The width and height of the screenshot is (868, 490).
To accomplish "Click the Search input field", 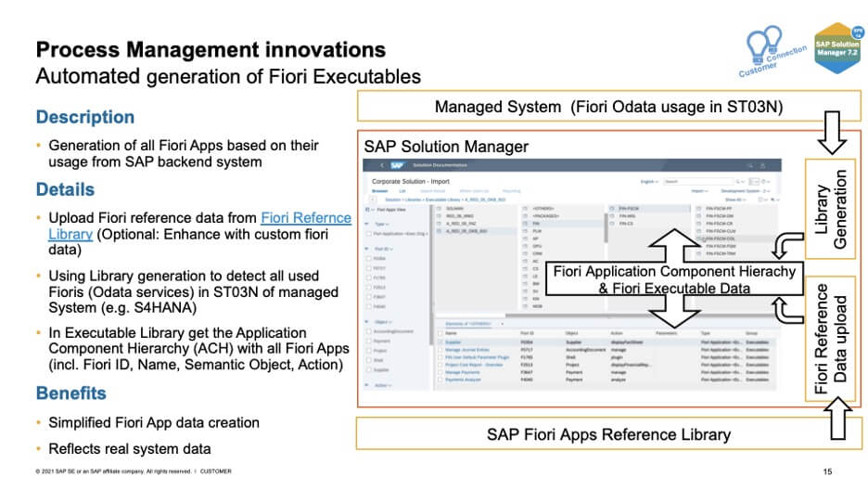I will tap(697, 182).
